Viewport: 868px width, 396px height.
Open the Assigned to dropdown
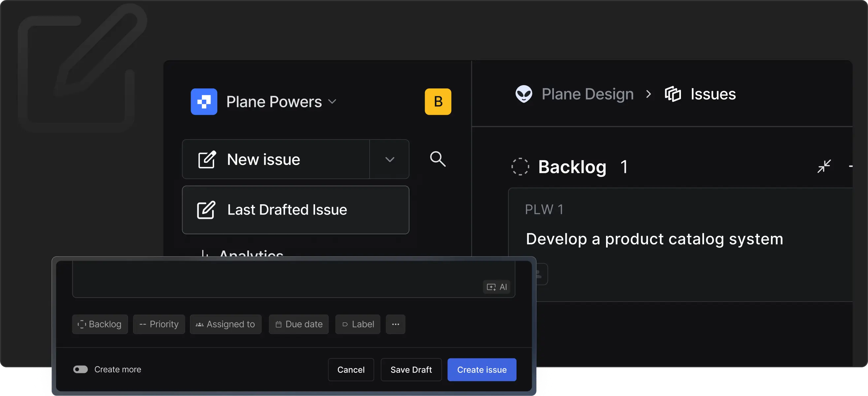(x=225, y=324)
